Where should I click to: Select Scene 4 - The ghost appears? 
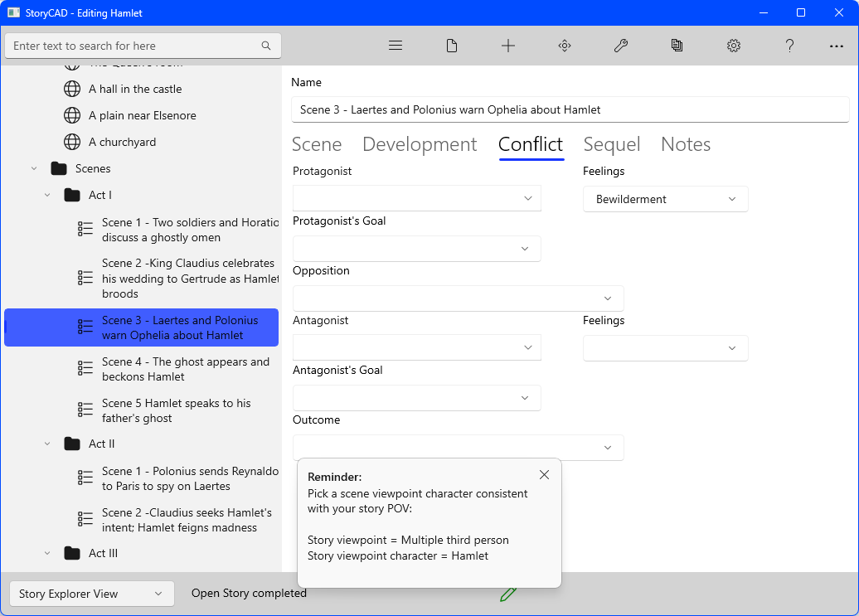(x=185, y=369)
